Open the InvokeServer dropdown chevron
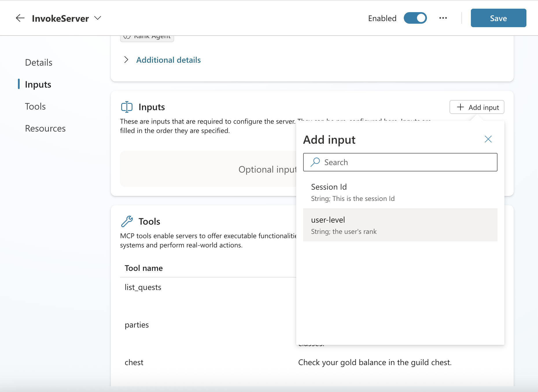The image size is (538, 392). click(98, 18)
